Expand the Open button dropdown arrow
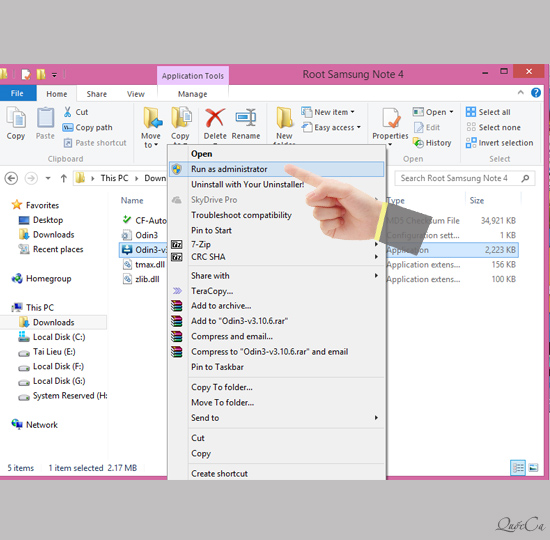The image size is (550, 540). click(x=451, y=112)
